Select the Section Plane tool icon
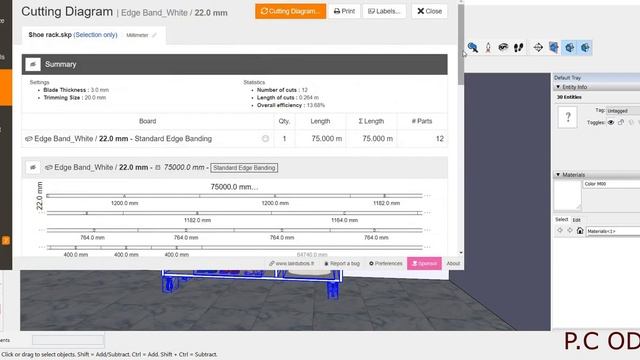The height and width of the screenshot is (360, 640). 538,47
